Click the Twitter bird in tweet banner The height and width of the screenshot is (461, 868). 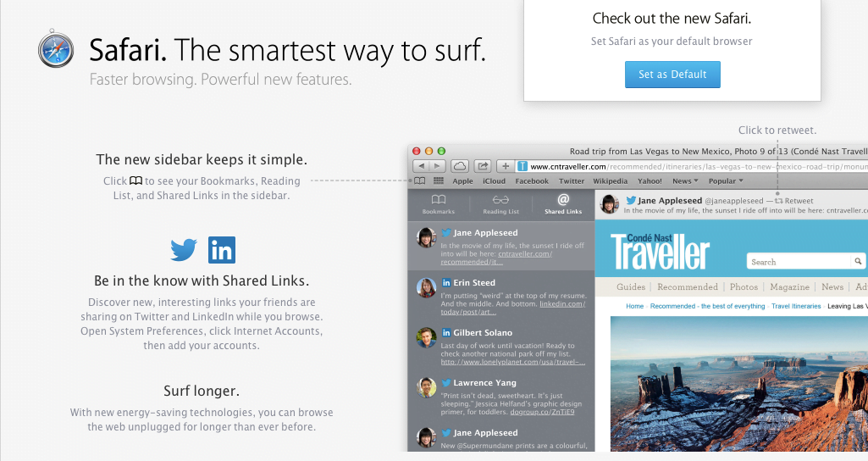631,200
